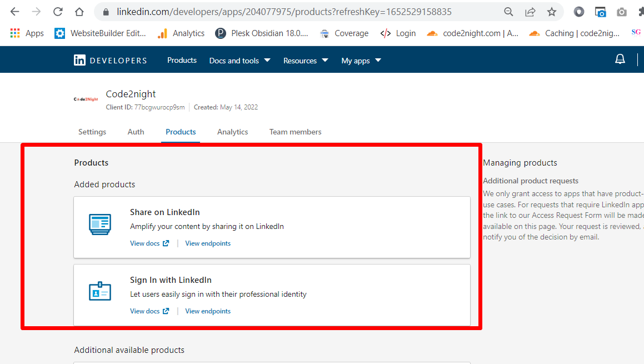The image size is (644, 364).
Task: Open the Team members tab
Action: [x=295, y=132]
